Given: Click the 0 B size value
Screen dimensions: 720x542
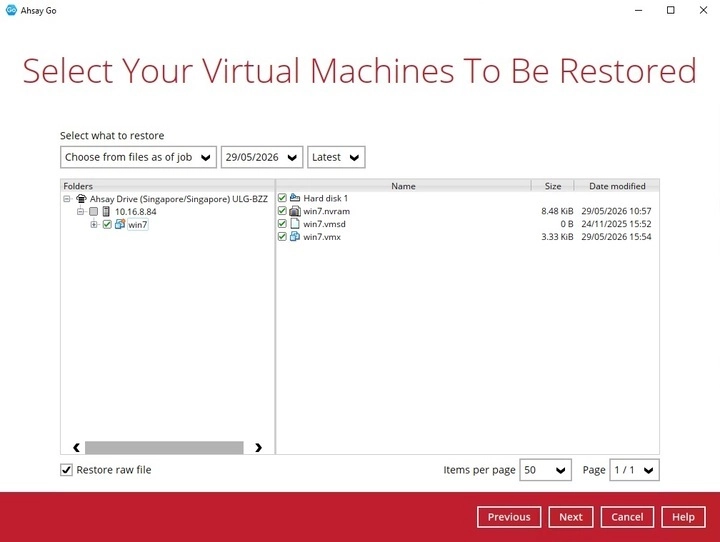Looking at the screenshot, I should click(x=567, y=224).
